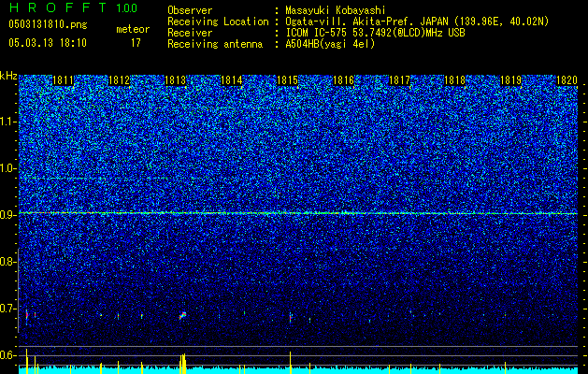Click the 1811 time marker

63,80
